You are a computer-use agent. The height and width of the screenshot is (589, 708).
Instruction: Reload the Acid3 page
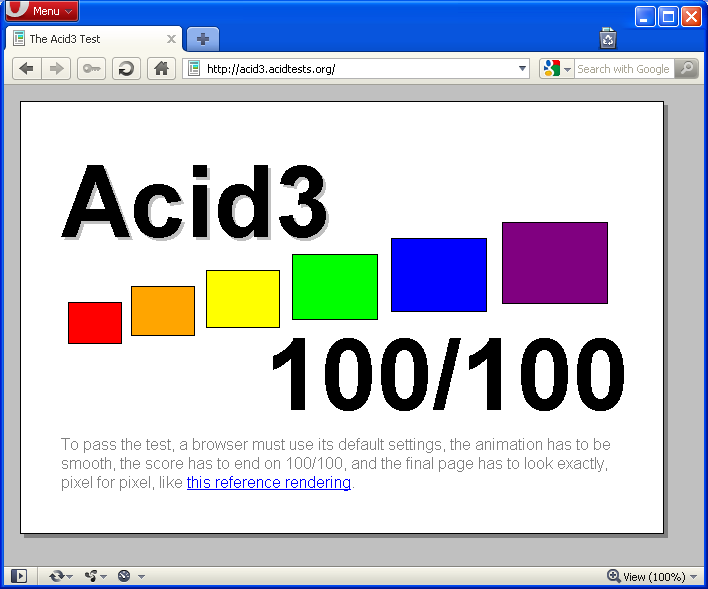click(x=126, y=69)
